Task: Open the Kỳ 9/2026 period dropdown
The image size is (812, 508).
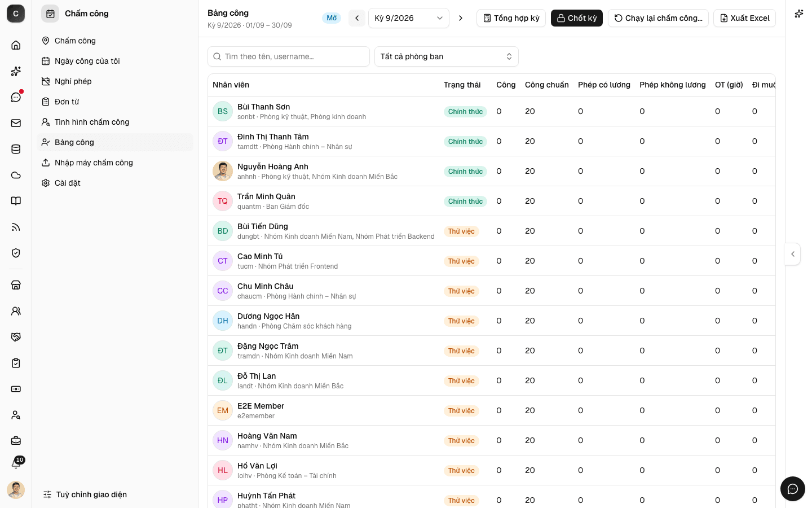Action: coord(409,18)
